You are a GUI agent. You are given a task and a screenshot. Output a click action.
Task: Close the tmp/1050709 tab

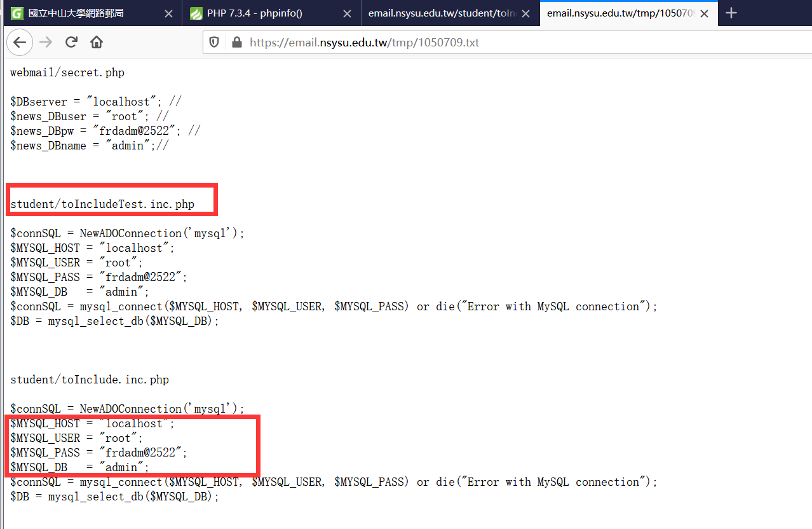[703, 13]
